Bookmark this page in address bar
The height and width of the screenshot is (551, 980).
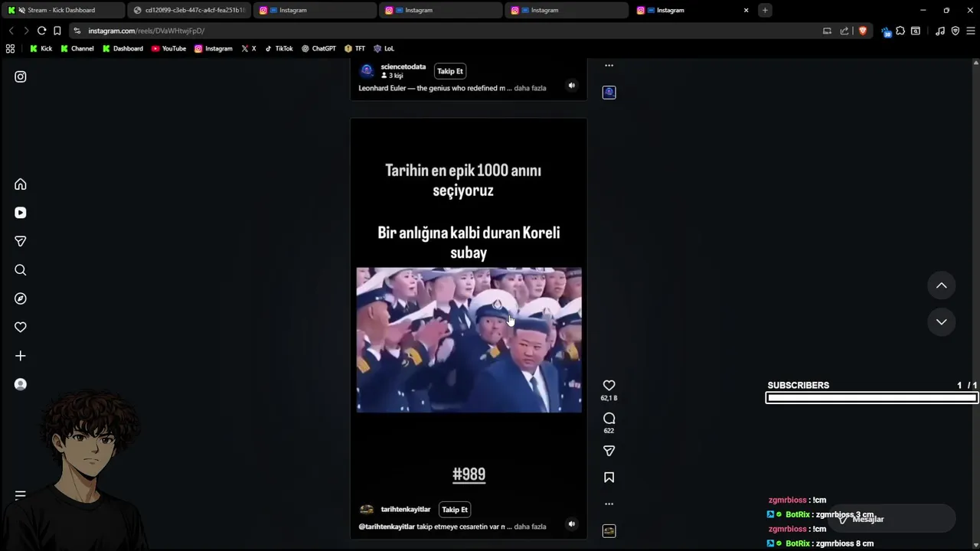pyautogui.click(x=57, y=31)
